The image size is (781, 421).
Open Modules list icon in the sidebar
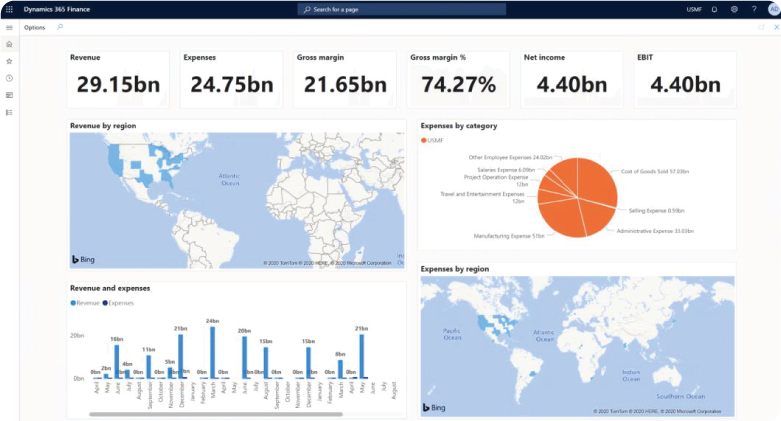pyautogui.click(x=9, y=113)
